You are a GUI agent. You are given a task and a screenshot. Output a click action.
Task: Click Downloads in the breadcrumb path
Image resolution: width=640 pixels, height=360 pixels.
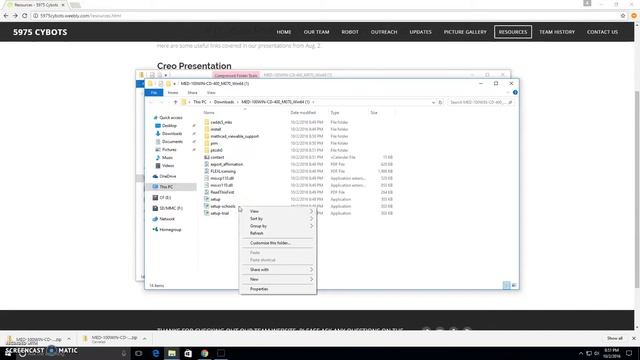point(224,102)
